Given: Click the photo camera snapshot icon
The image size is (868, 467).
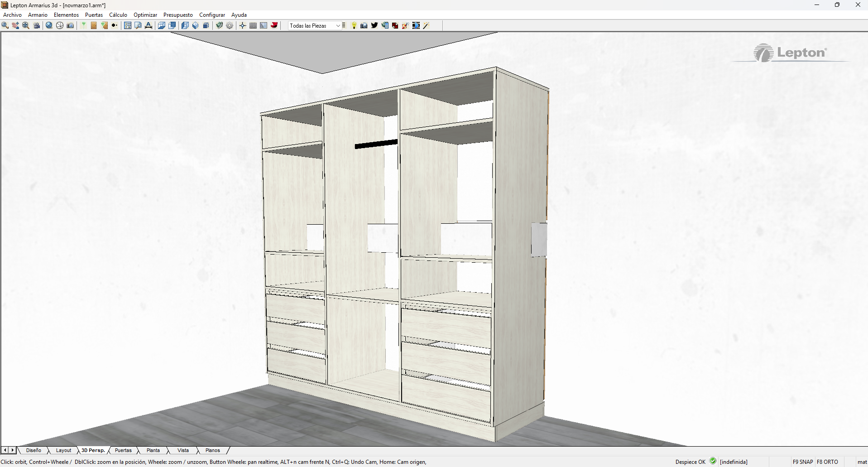Looking at the screenshot, I should point(70,25).
